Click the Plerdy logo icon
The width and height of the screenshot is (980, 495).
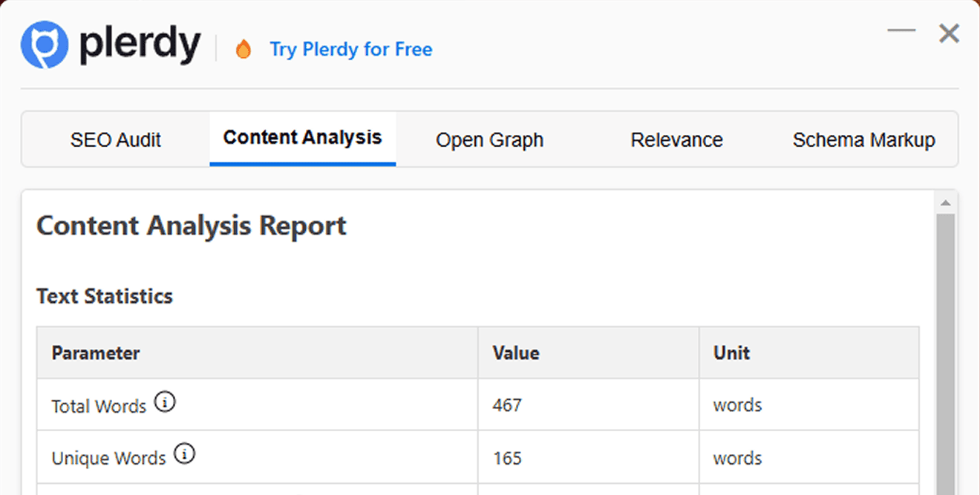[x=43, y=44]
